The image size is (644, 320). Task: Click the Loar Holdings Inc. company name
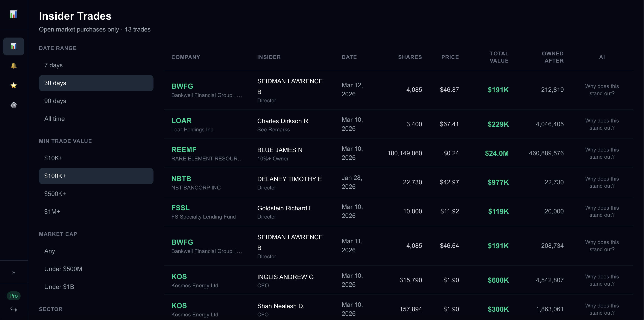(x=193, y=130)
